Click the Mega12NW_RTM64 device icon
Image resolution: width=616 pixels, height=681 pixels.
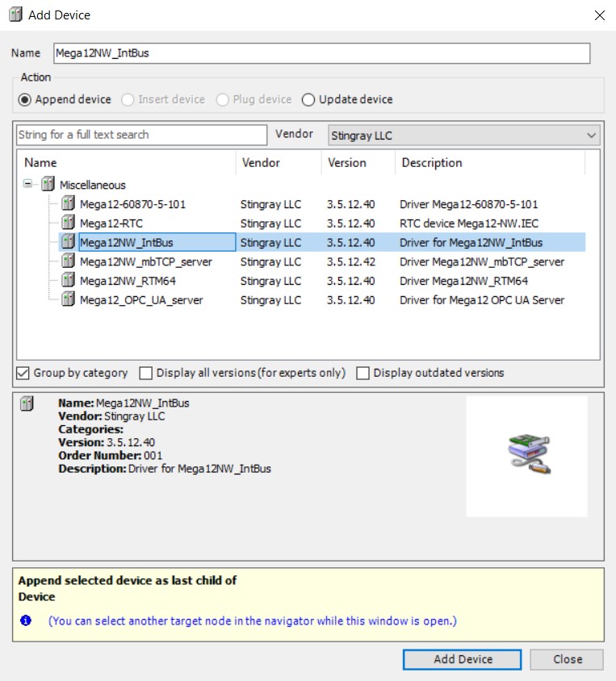[69, 282]
